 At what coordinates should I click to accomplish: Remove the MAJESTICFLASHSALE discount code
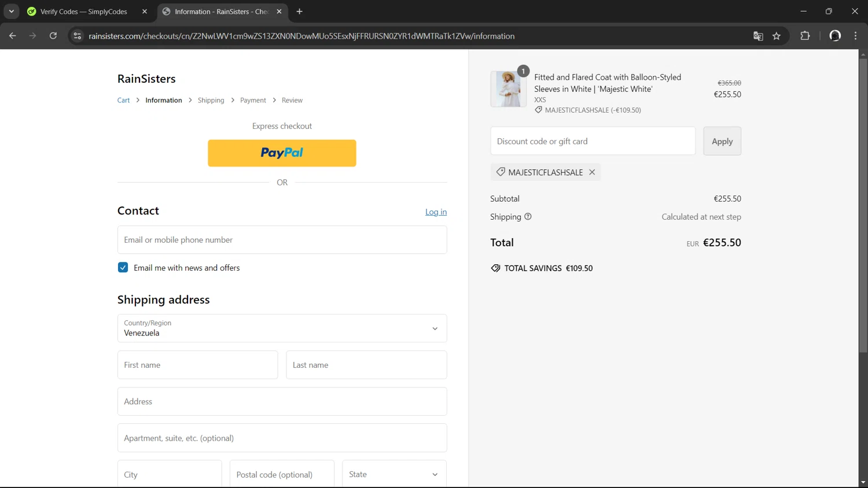click(592, 172)
